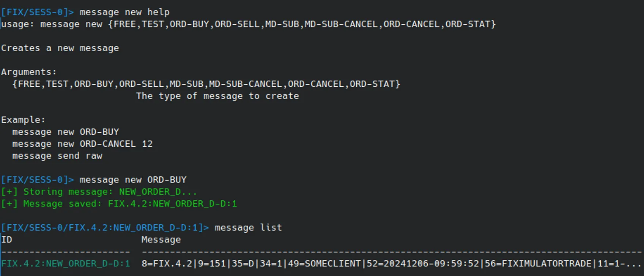
Task: Select the FIX.4.2:NEW_ORDER_D-D:1 table ID
Action: pos(66,264)
